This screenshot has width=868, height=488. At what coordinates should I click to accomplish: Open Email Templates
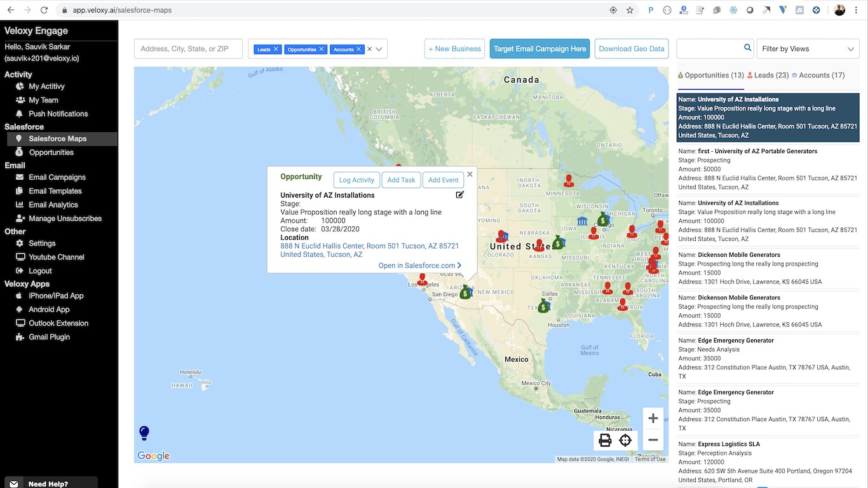[55, 191]
